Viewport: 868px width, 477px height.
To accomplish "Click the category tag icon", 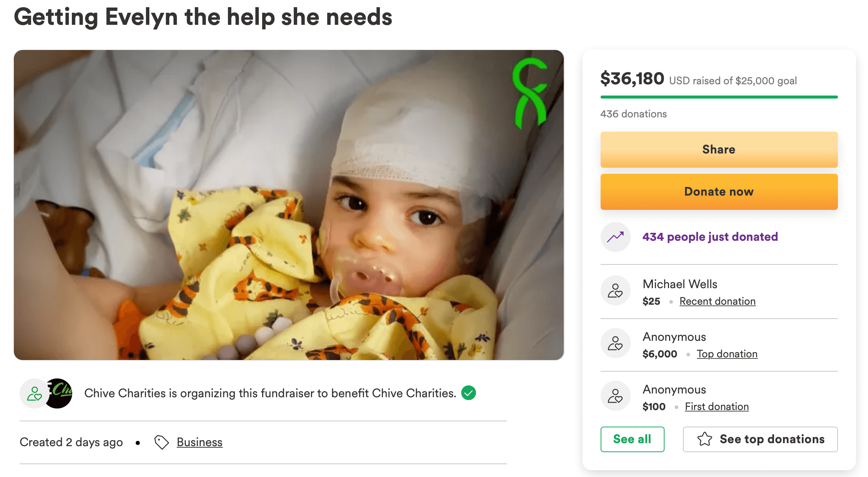I will pos(161,442).
